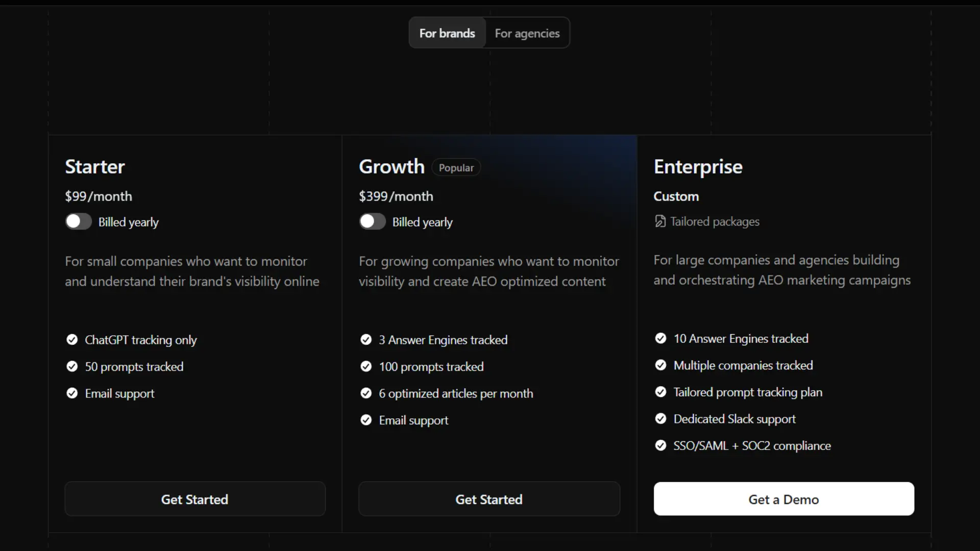
Task: Click the checkmark beside 3 Answer Engines tracked
Action: tap(366, 340)
